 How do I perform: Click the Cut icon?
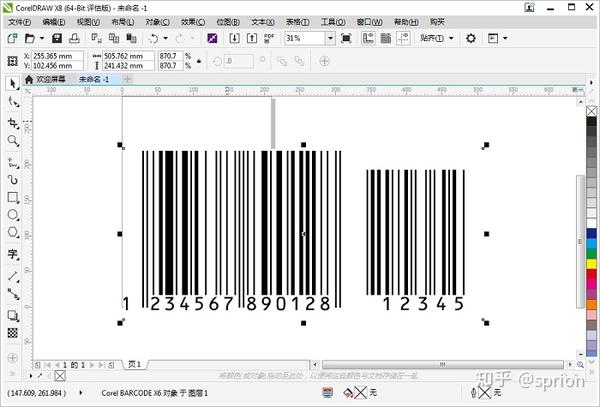(x=96, y=38)
